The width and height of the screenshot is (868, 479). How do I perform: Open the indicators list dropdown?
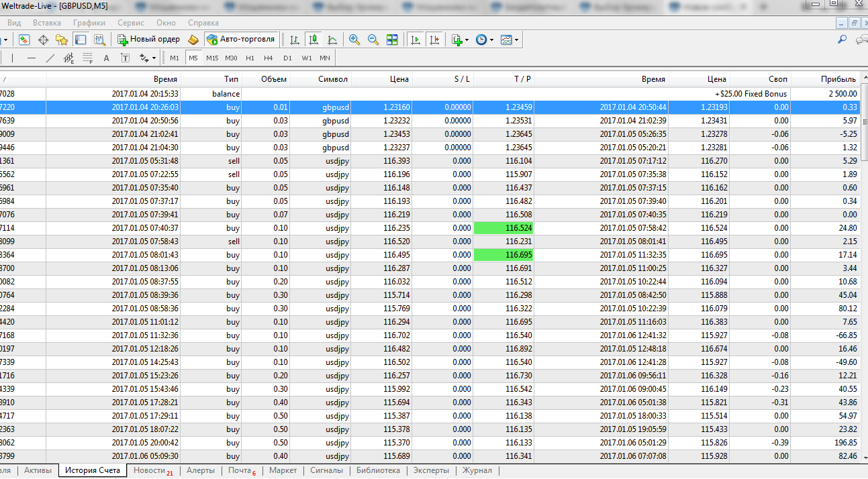(460, 40)
